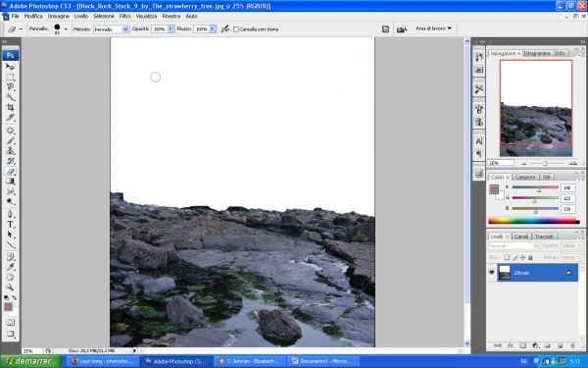Open Flusso slider arrow in options bar
Image resolution: width=588 pixels, height=368 pixels.
[213, 28]
